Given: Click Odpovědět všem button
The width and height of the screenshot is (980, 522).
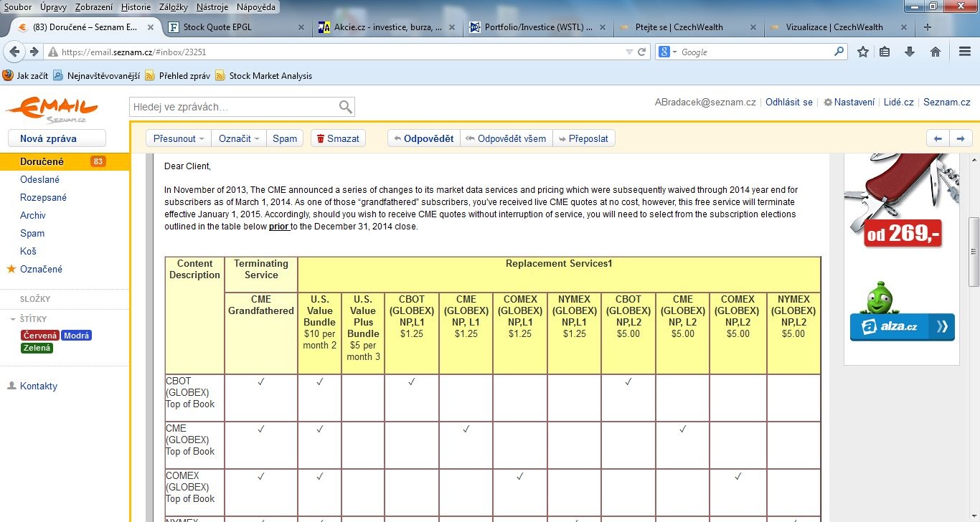Looking at the screenshot, I should click(x=506, y=138).
